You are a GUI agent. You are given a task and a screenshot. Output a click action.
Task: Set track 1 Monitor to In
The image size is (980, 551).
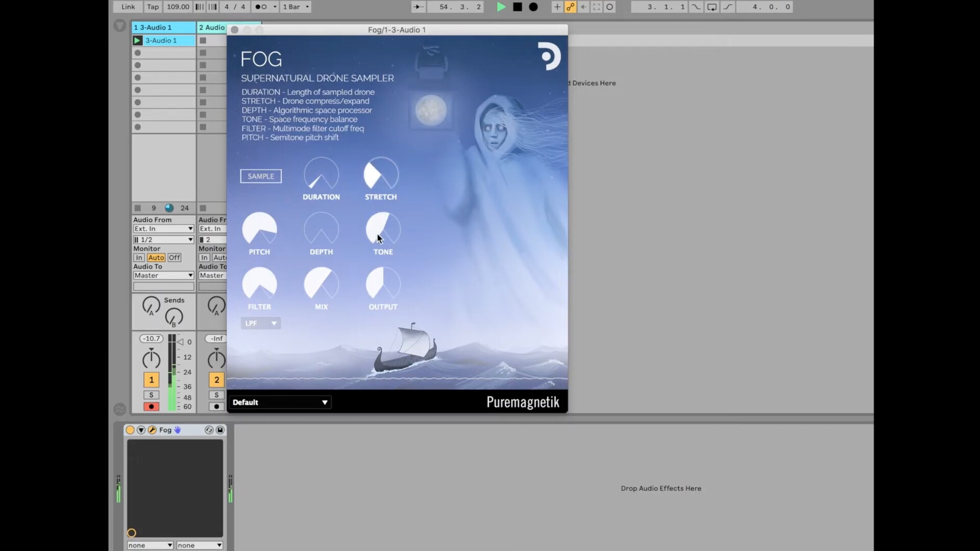(139, 258)
